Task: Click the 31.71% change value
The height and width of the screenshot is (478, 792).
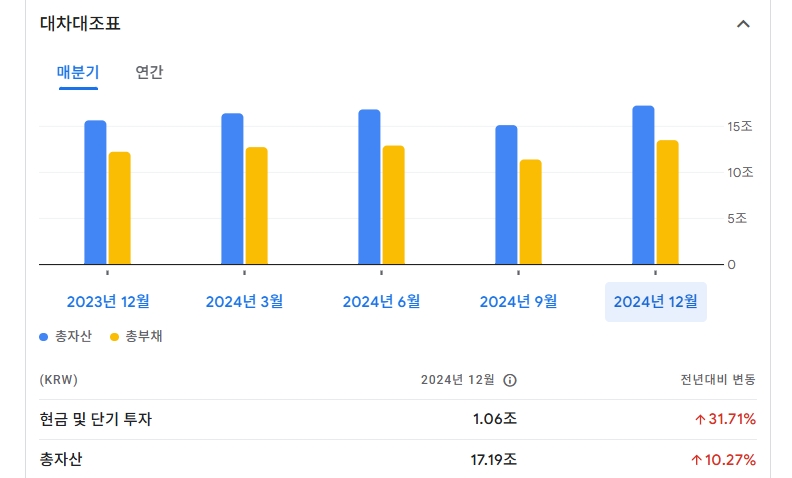Action: [725, 419]
